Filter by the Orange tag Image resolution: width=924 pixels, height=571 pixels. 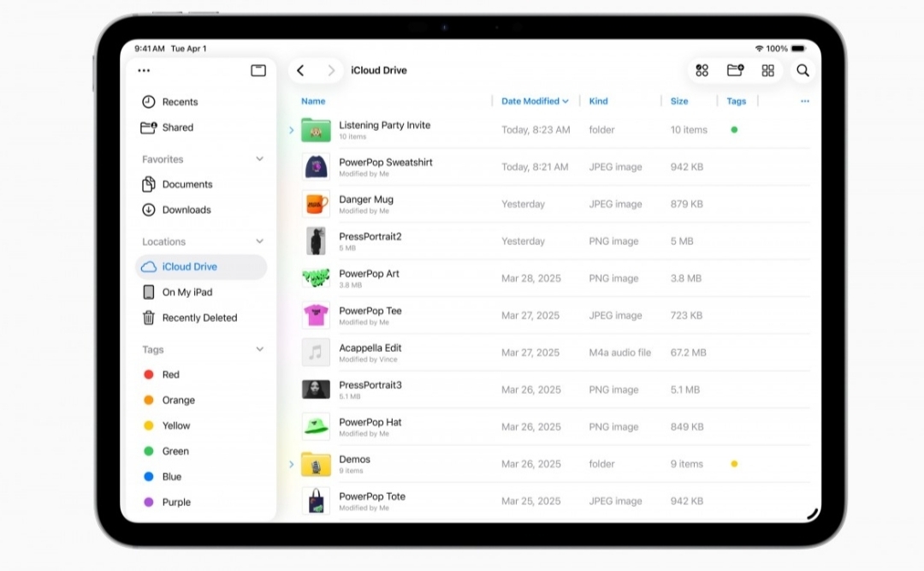200,400
